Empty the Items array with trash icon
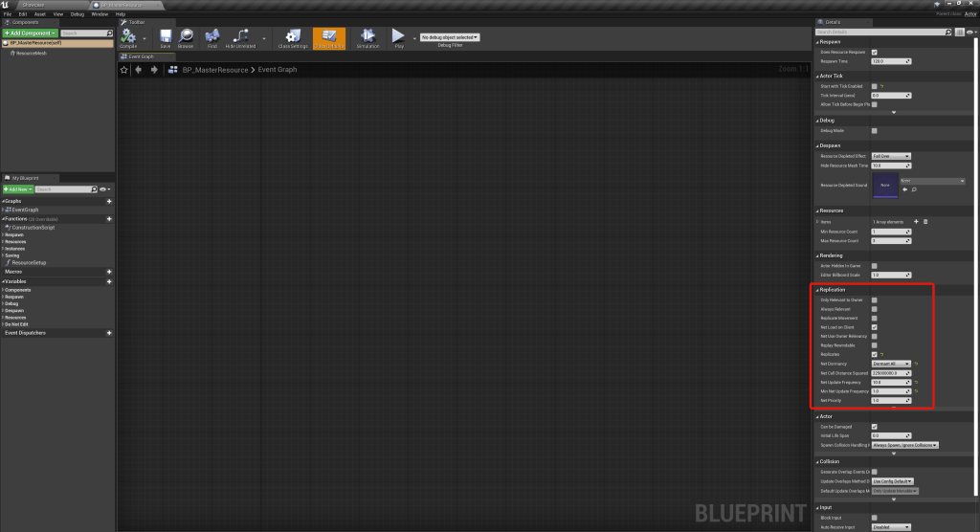 [925, 221]
